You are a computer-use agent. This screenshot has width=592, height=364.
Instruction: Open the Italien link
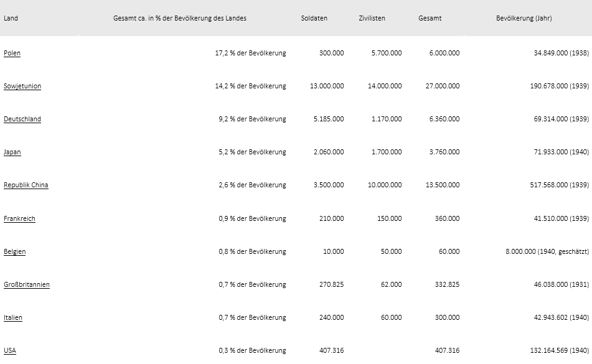[x=13, y=317]
